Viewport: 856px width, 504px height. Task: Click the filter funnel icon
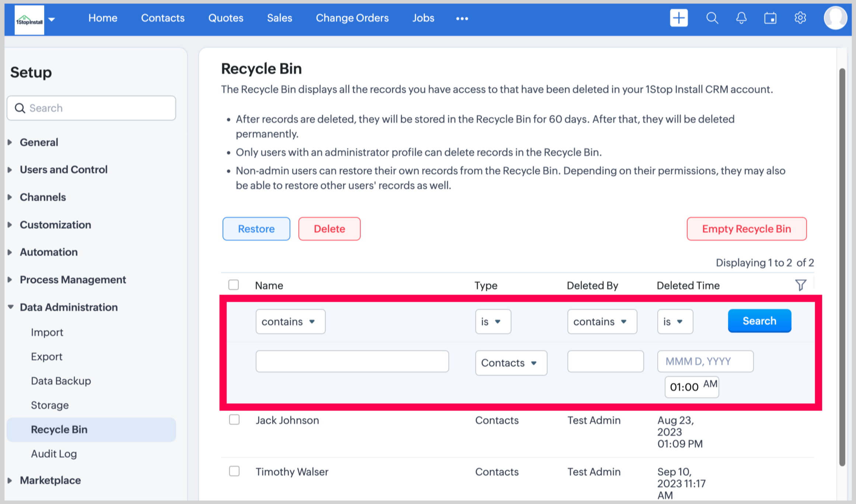click(x=800, y=285)
